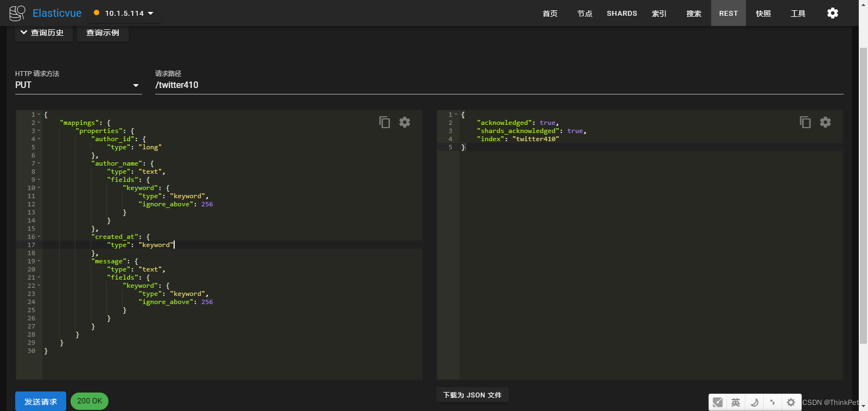Open the 索引 indices tab

pyautogui.click(x=659, y=13)
